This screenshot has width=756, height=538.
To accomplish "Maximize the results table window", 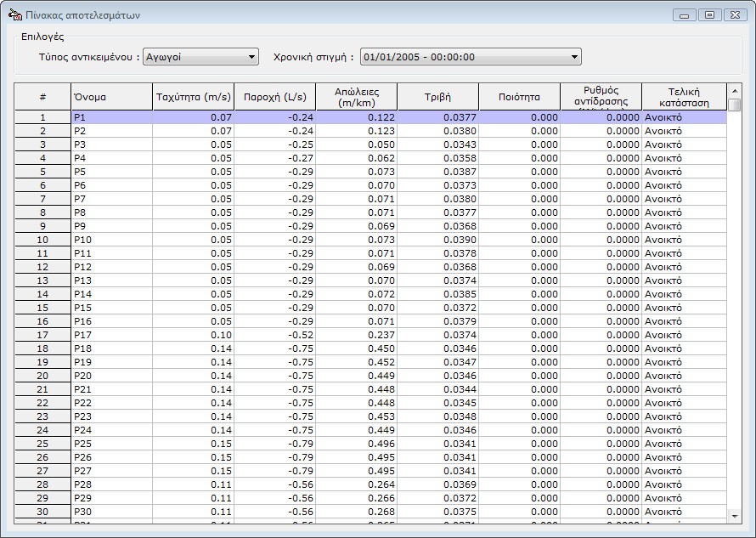I will (x=709, y=15).
